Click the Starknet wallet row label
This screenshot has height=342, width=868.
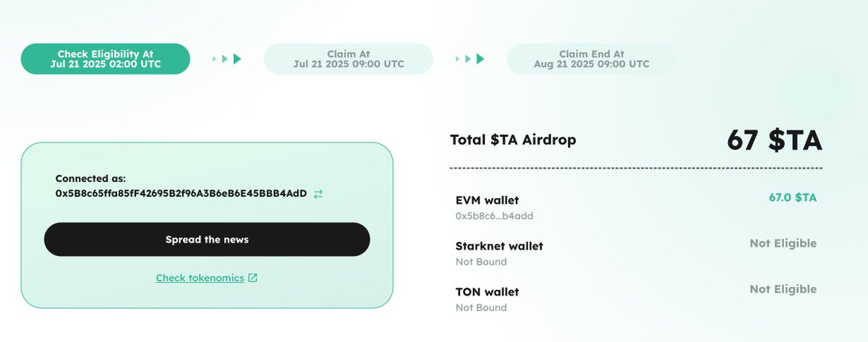(x=499, y=246)
